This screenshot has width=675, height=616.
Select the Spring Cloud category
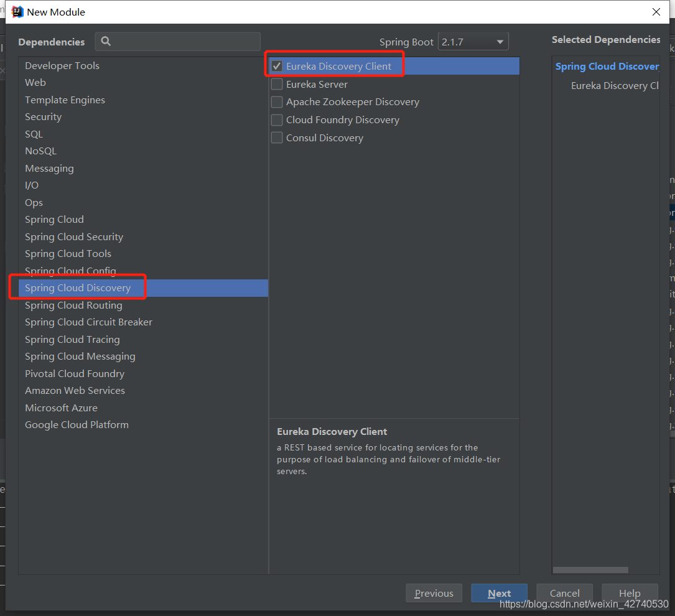(143, 220)
